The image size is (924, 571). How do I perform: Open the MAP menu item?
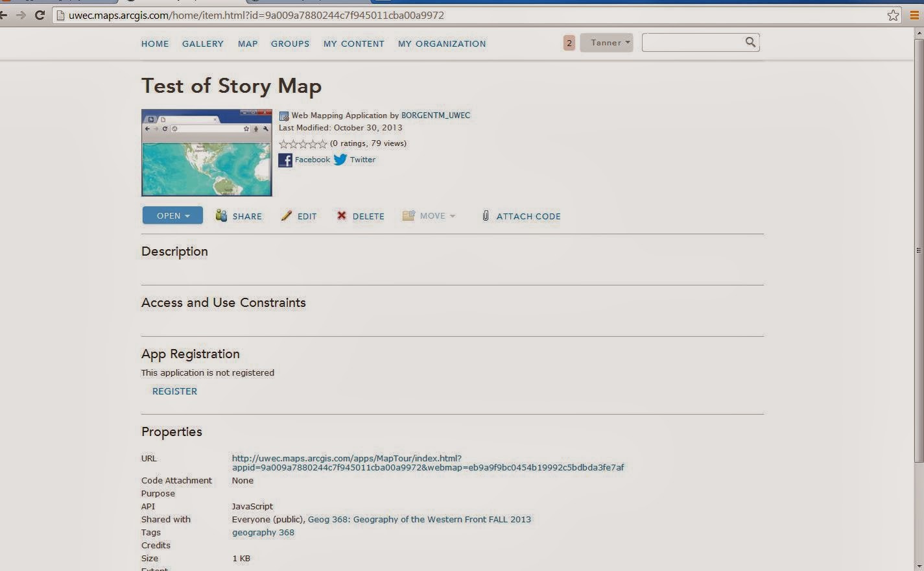[x=248, y=43]
